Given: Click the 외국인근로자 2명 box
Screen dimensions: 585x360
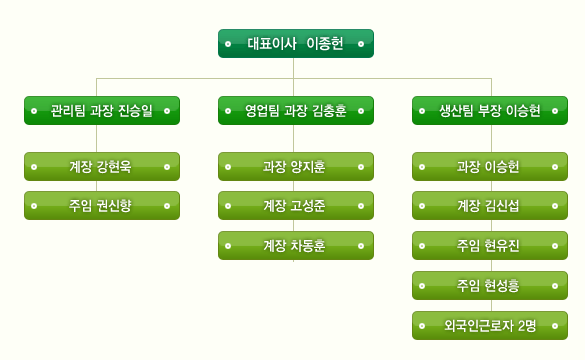Looking at the screenshot, I should tap(490, 326).
